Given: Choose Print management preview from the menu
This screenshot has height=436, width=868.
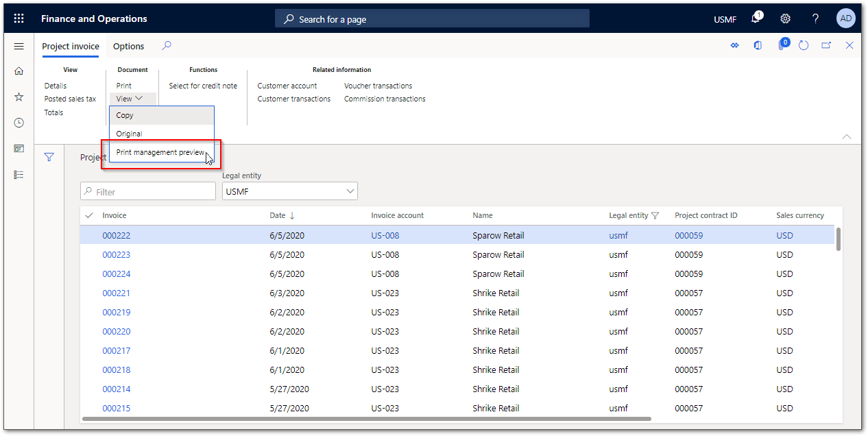Looking at the screenshot, I should pyautogui.click(x=160, y=152).
